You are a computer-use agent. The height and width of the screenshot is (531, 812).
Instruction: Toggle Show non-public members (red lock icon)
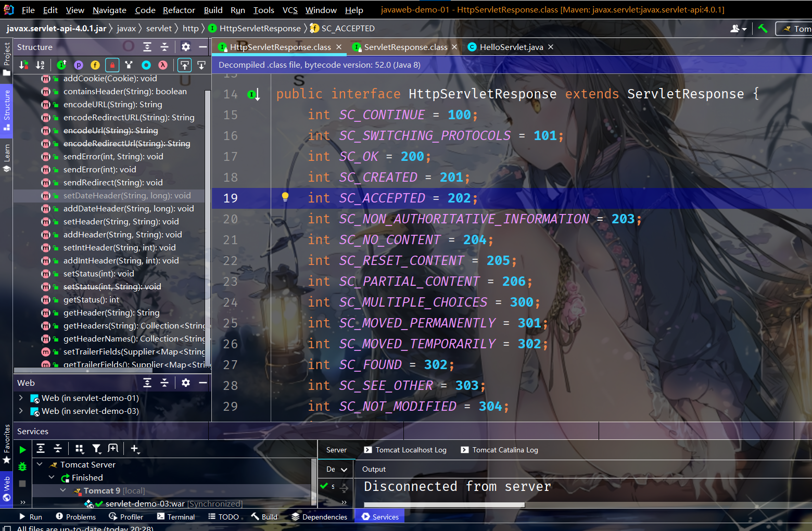tap(112, 65)
